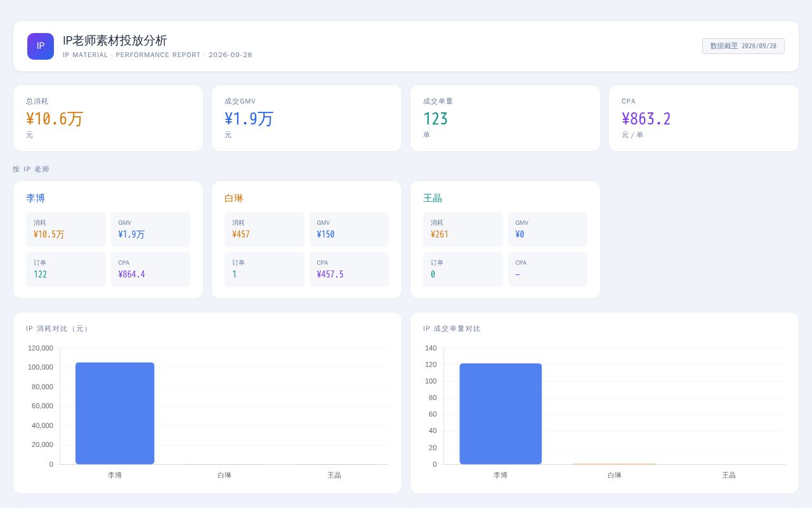Select the 李博 teacher card name

click(36, 198)
